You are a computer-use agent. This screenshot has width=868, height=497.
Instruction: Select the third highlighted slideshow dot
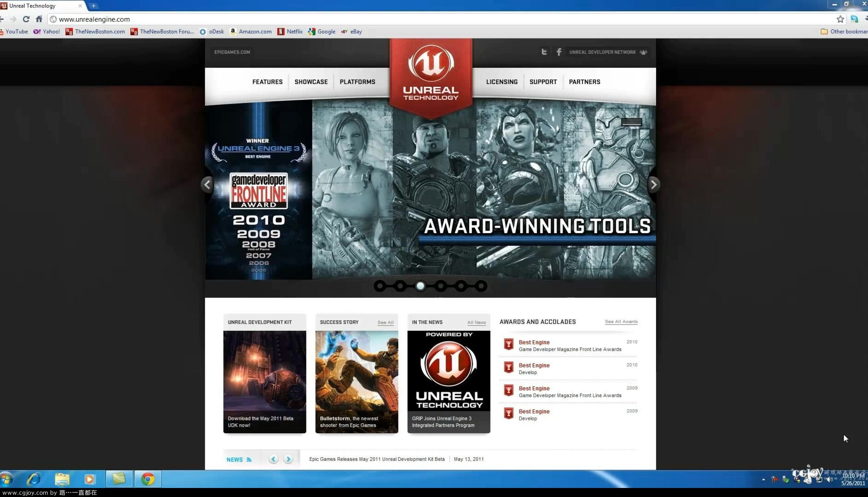point(420,286)
